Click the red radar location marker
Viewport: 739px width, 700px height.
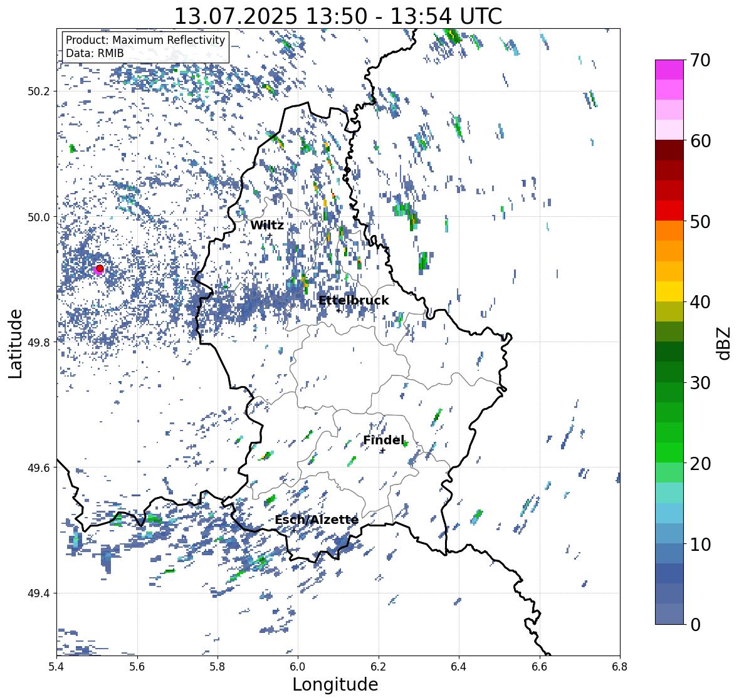point(100,268)
